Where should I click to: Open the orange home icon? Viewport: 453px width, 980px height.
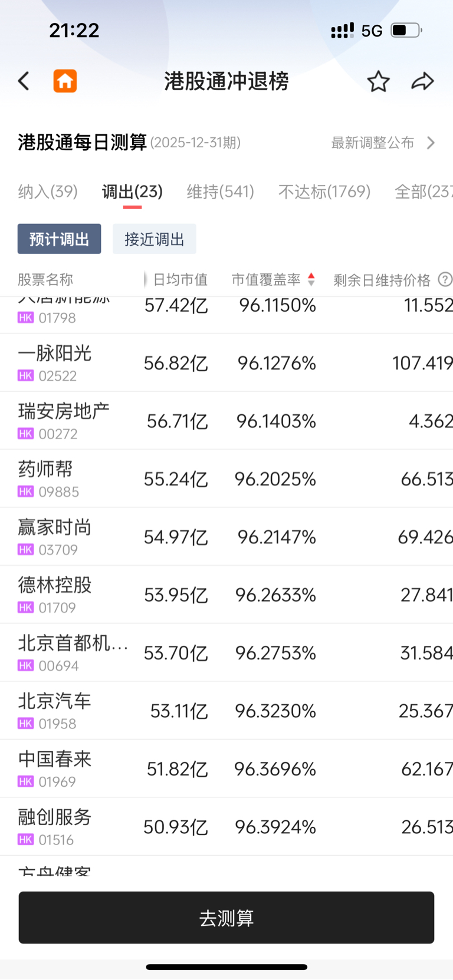pyautogui.click(x=65, y=81)
